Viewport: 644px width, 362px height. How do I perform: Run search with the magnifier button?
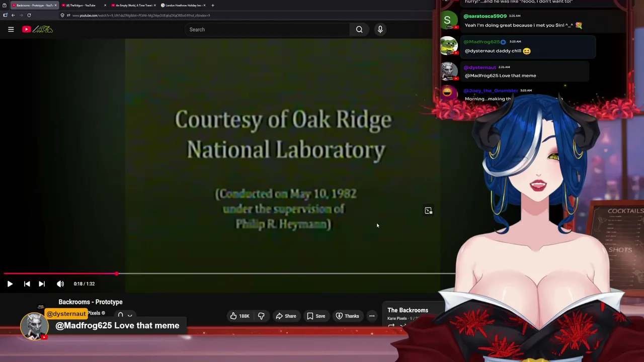coord(359,29)
